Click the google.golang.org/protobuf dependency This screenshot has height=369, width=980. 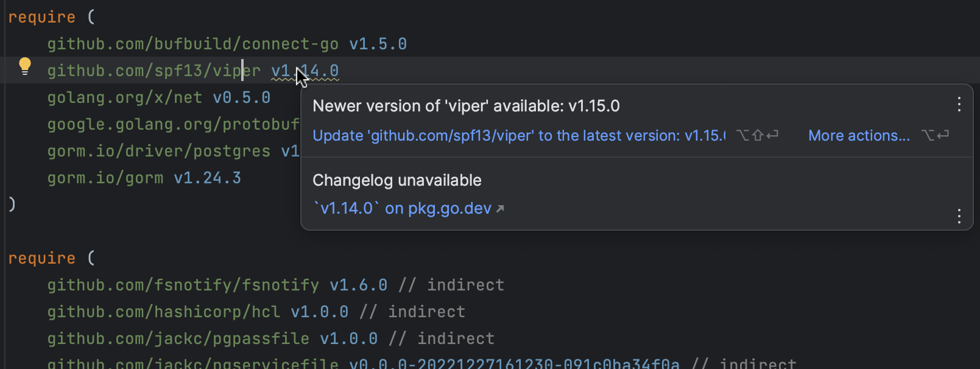coord(173,125)
